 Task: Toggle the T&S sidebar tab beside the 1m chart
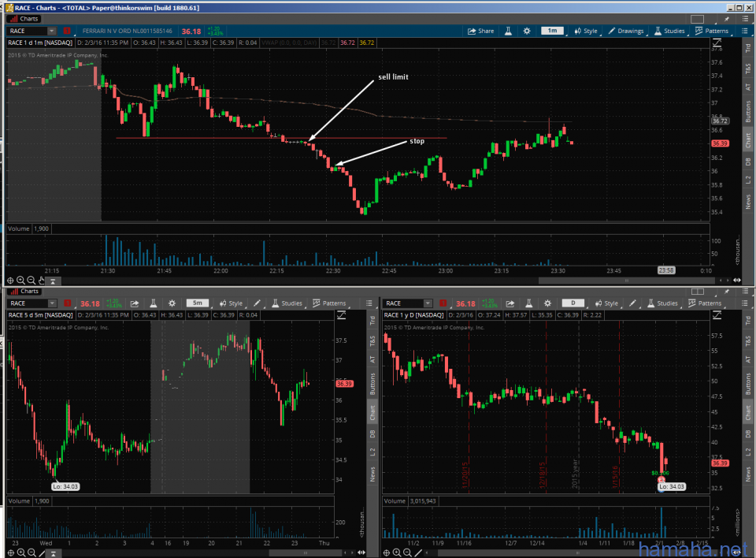748,69
